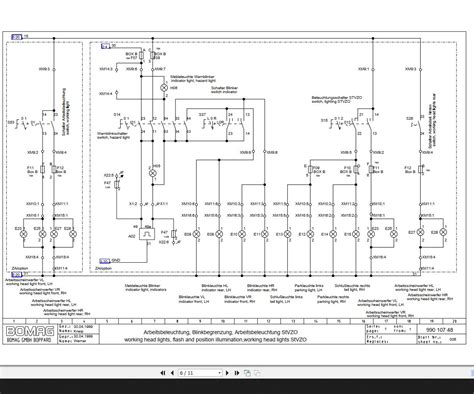Viewport: 474px width, 394px height.
Task: Open the page number dropdown
Action: [220, 373]
